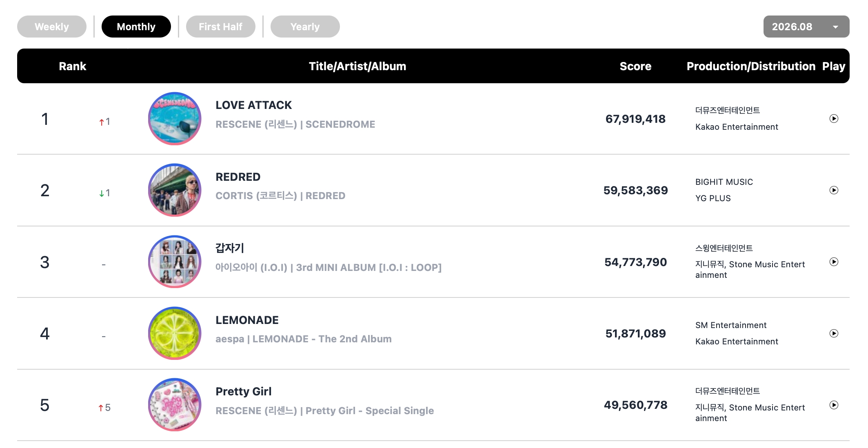Screen dimensions: 868x448
Task: Click the dropdown arrow next to 2026.08
Action: (835, 27)
